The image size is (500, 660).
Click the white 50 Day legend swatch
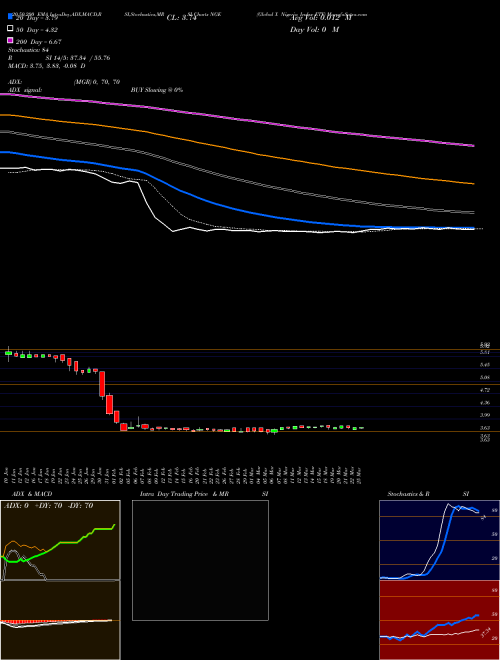pos(10,29)
